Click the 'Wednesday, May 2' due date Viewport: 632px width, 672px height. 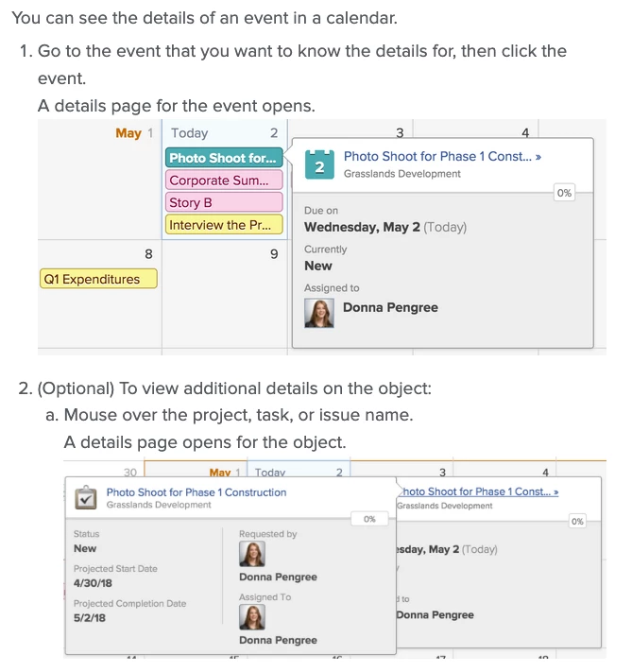tap(362, 227)
